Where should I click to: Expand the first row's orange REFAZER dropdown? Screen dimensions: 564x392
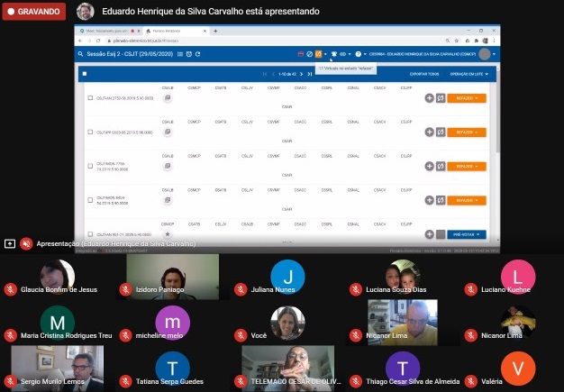tap(467, 97)
